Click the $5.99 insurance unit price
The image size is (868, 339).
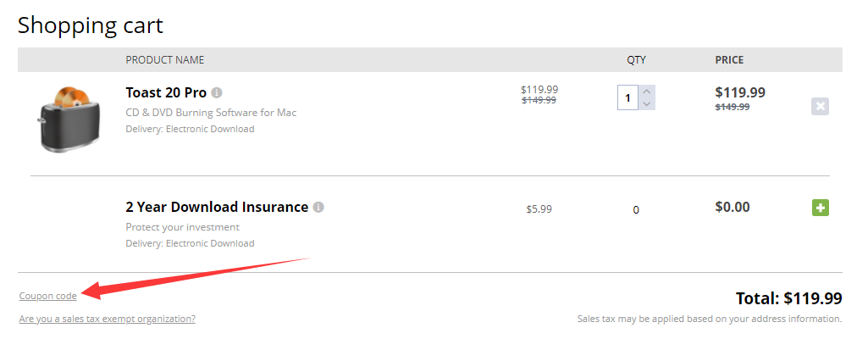pyautogui.click(x=539, y=208)
